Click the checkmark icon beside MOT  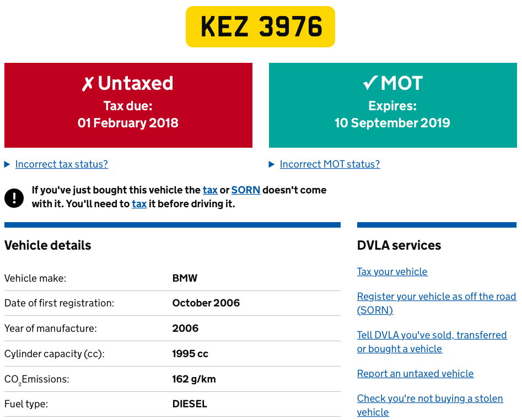(370, 83)
